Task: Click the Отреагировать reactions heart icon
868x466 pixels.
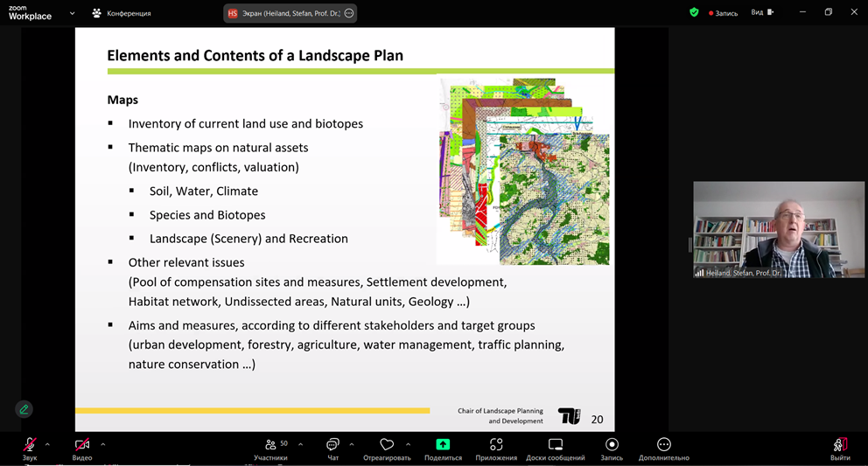Action: pyautogui.click(x=387, y=445)
